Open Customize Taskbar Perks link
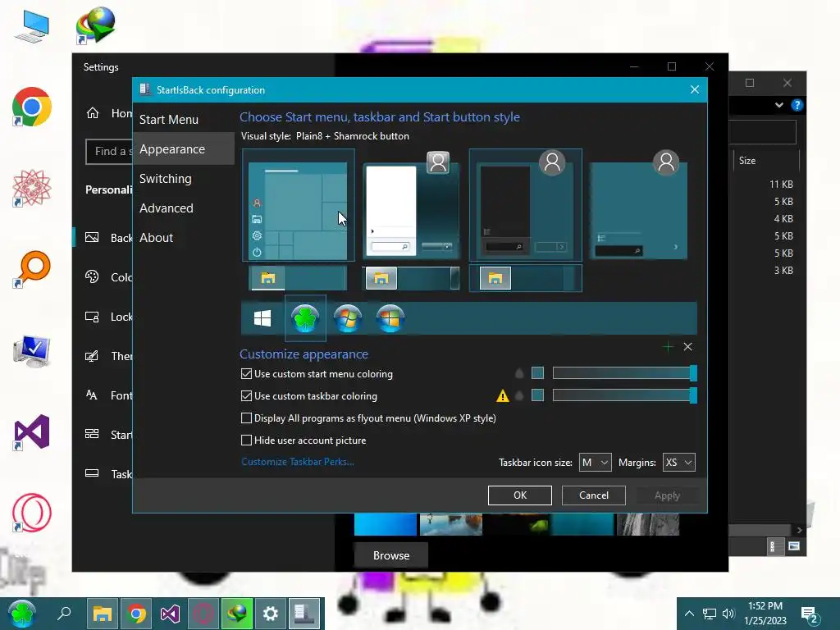The height and width of the screenshot is (630, 840). coord(297,462)
